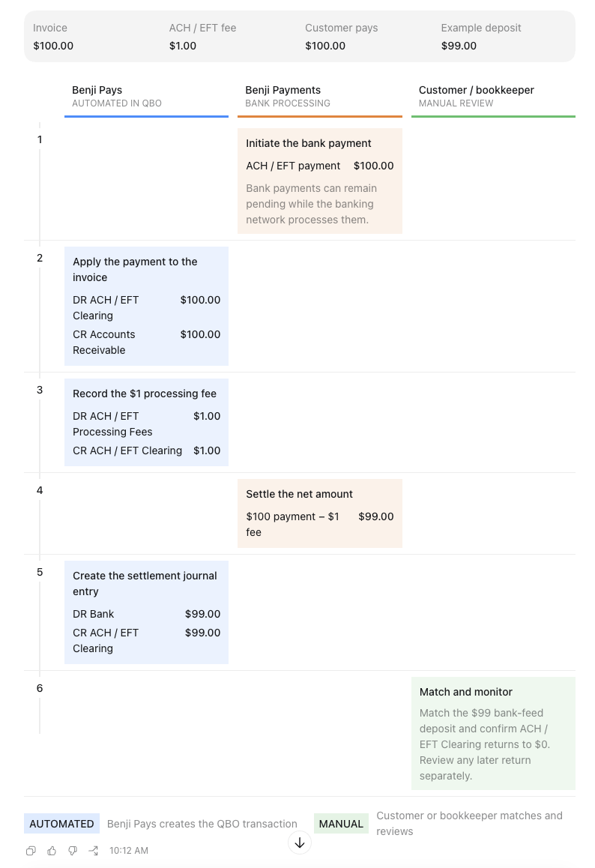Image resolution: width=595 pixels, height=868 pixels.
Task: Click the Example deposit $99.00 value
Action: coord(459,46)
